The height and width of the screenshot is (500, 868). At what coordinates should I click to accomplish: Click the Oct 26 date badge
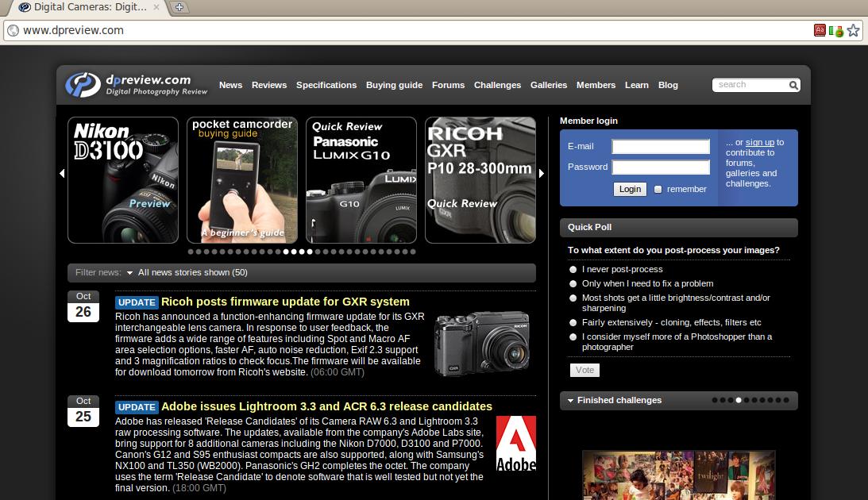click(x=83, y=306)
